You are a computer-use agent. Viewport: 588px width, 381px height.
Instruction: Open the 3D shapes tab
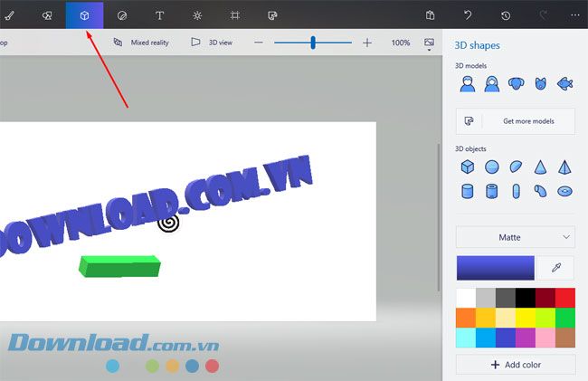point(84,15)
